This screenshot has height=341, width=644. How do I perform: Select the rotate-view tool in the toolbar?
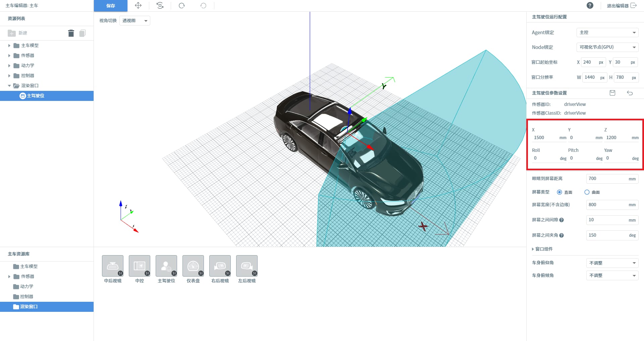pyautogui.click(x=160, y=5)
